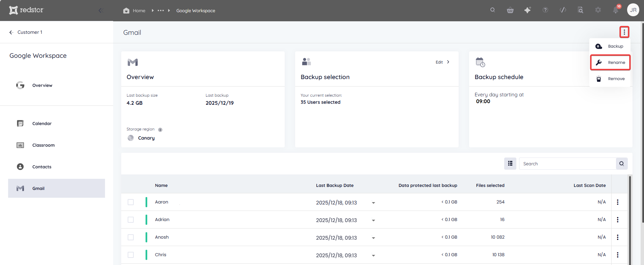
Task: Sort by Data protected last backup column
Action: (x=428, y=186)
